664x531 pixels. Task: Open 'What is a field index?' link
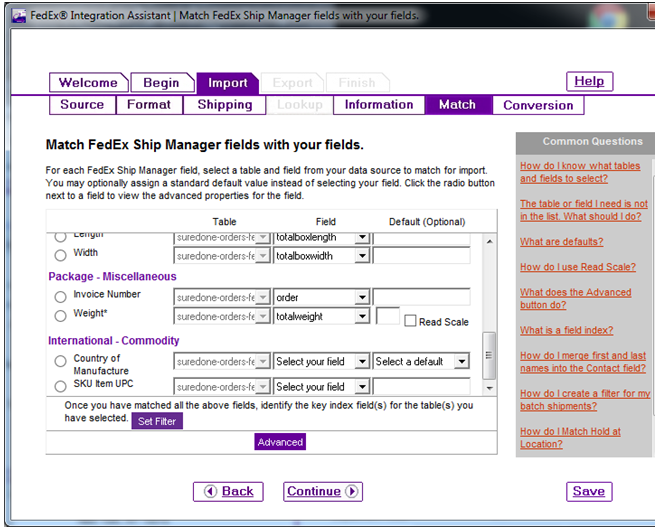[x=566, y=330]
